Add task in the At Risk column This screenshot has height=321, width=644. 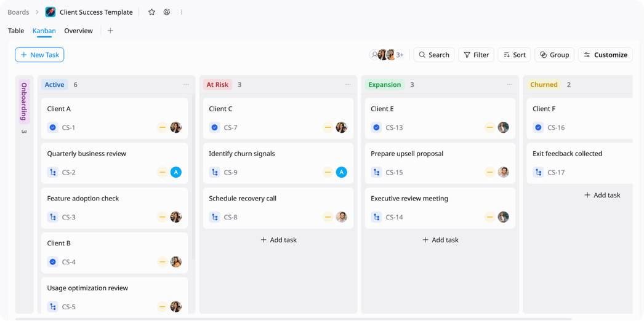click(278, 240)
